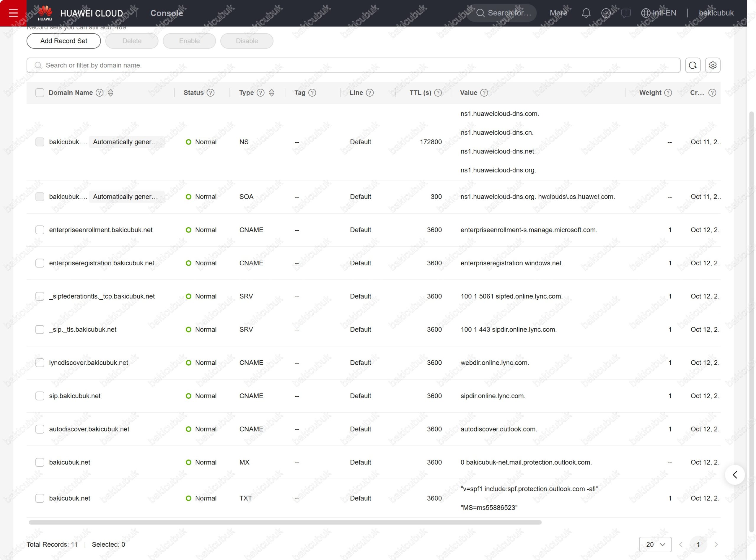
Task: Open the More menu in header
Action: (x=558, y=13)
